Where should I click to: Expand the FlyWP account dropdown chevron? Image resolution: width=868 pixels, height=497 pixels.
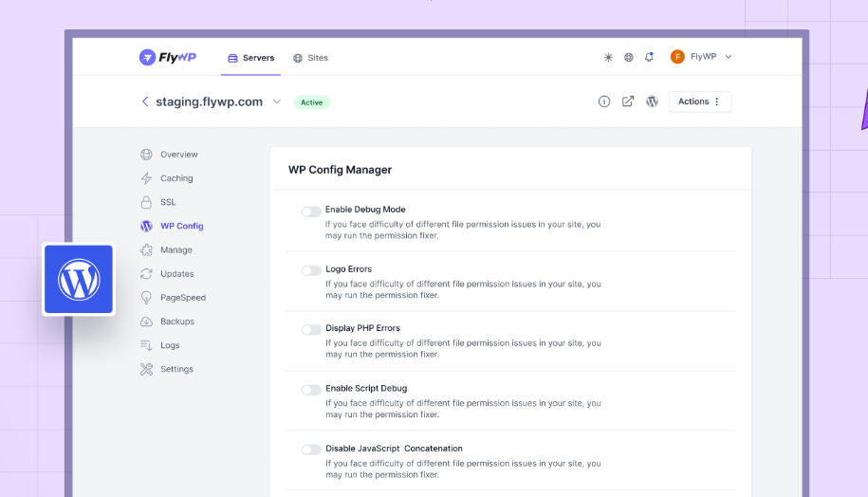coord(729,57)
